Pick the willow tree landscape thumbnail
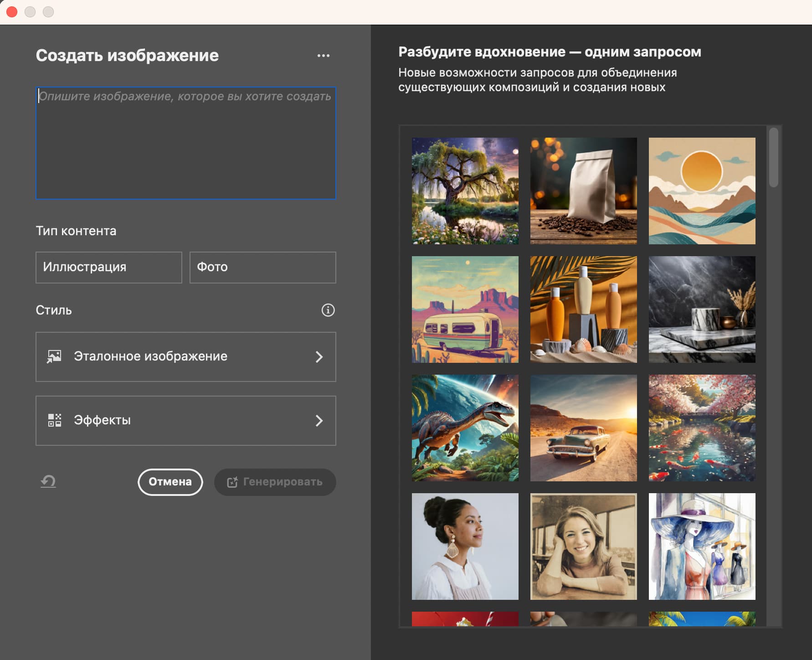 [465, 191]
